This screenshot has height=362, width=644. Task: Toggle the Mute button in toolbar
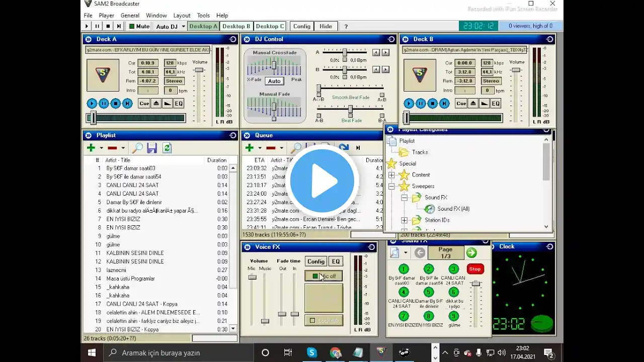tap(139, 26)
